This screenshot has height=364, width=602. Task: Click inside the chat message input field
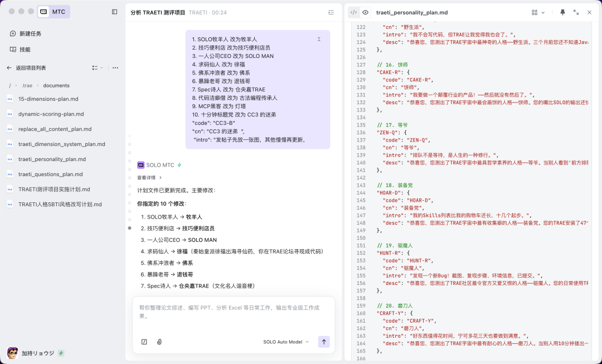coord(234,312)
